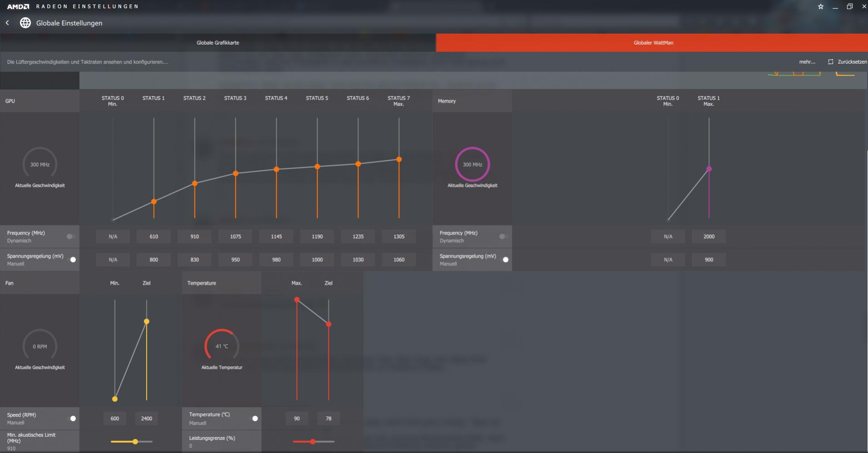868x453 pixels.
Task: Click GPU Status 5 frequency field 1190
Action: click(x=317, y=237)
